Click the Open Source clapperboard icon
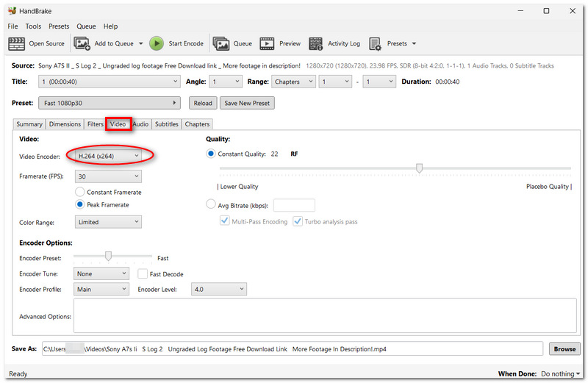Viewport: 588px width, 383px height. 16,43
